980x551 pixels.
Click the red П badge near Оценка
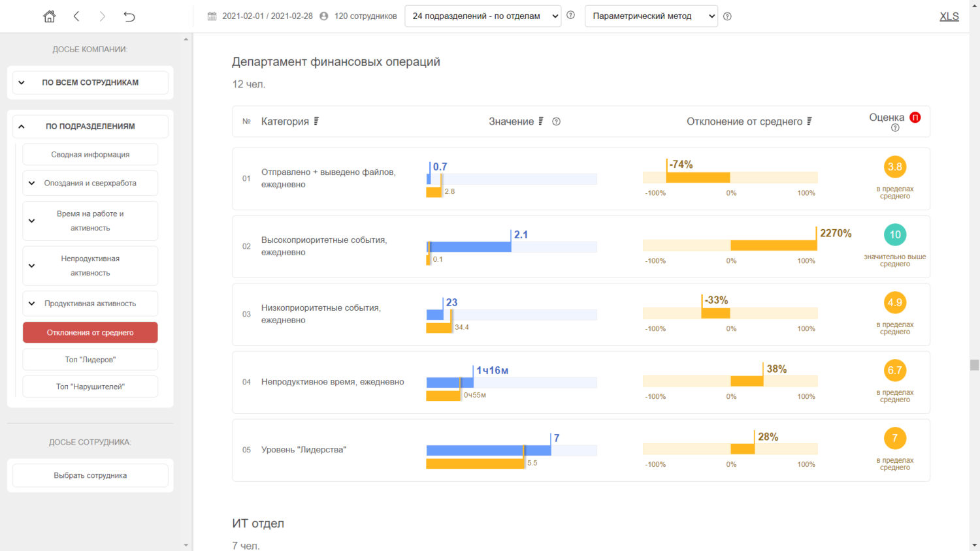915,118
